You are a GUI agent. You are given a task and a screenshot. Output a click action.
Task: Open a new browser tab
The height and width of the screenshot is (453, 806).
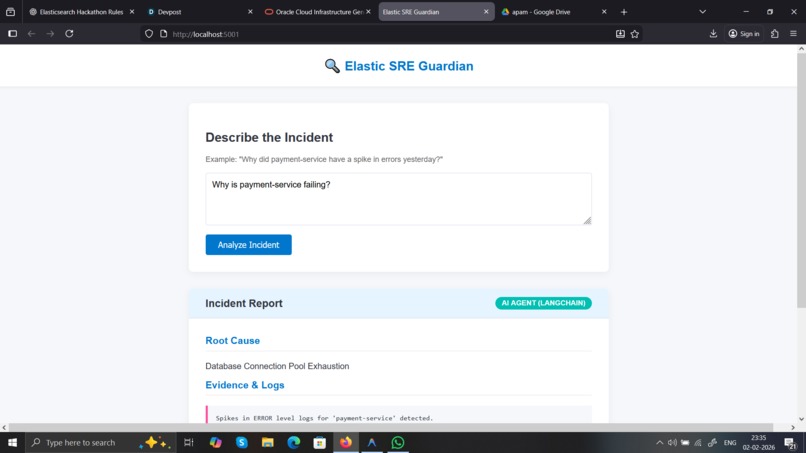pyautogui.click(x=624, y=12)
